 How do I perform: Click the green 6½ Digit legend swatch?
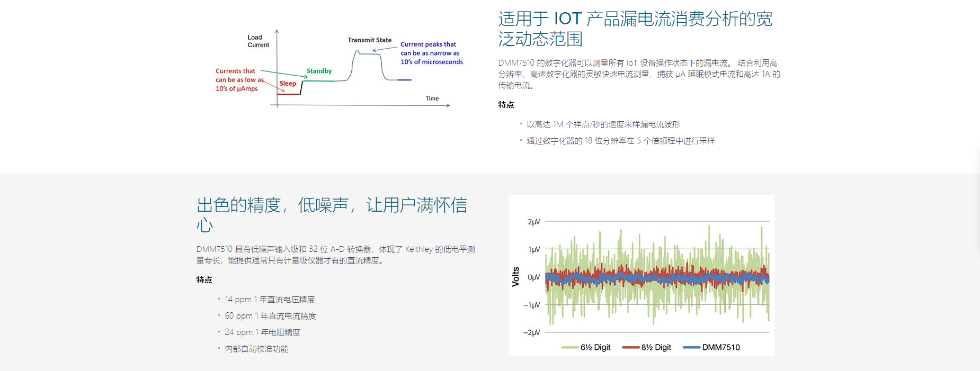click(570, 347)
